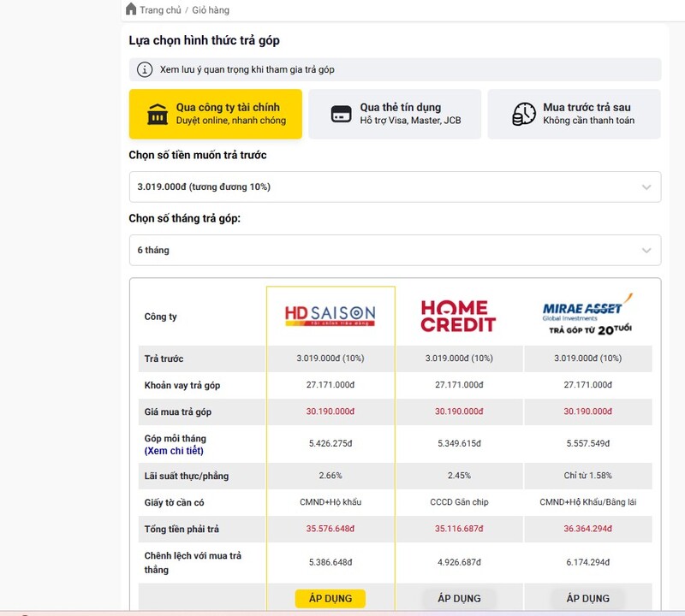Click the home icon in breadcrumb
Screen dimensions: 685x616
(x=131, y=9)
